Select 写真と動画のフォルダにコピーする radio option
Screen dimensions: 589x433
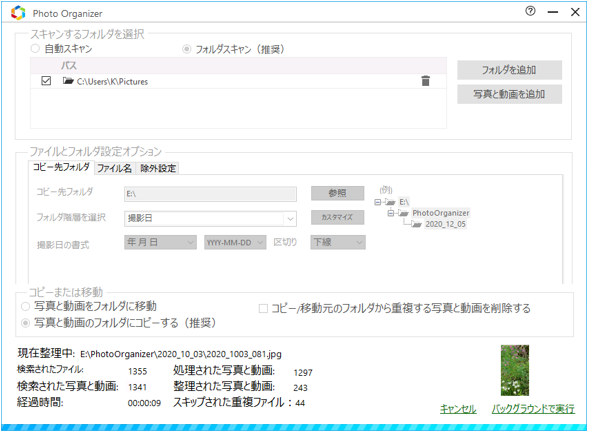[25, 323]
